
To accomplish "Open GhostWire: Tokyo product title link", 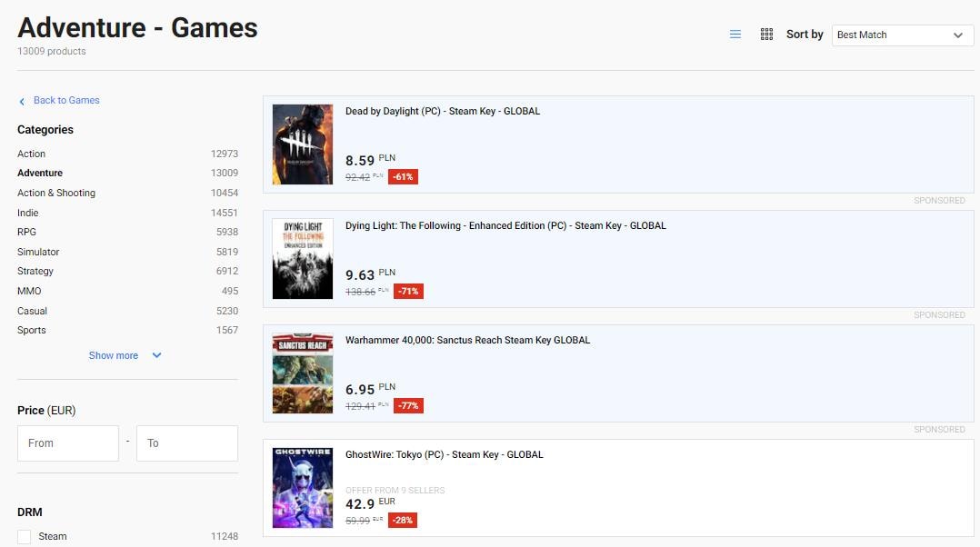I will point(444,455).
